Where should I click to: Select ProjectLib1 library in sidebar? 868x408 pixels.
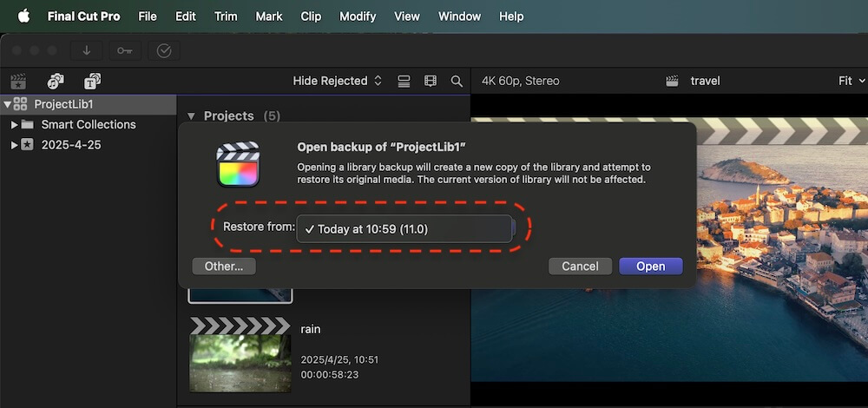tap(88, 104)
